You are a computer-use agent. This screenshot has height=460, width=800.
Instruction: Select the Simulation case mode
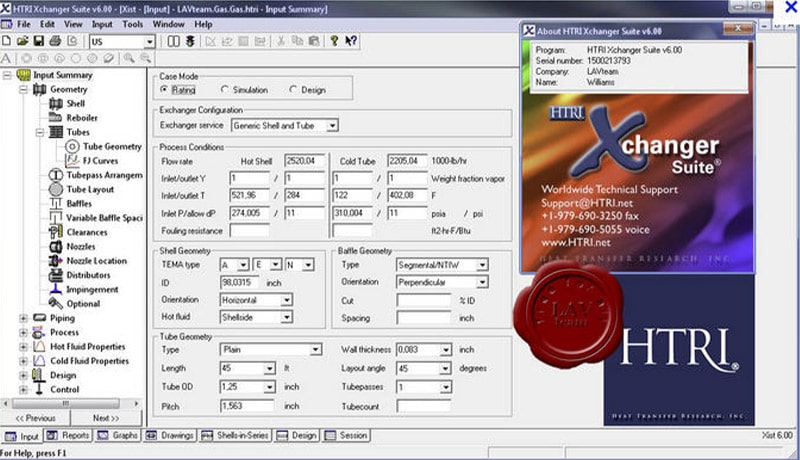pyautogui.click(x=225, y=90)
